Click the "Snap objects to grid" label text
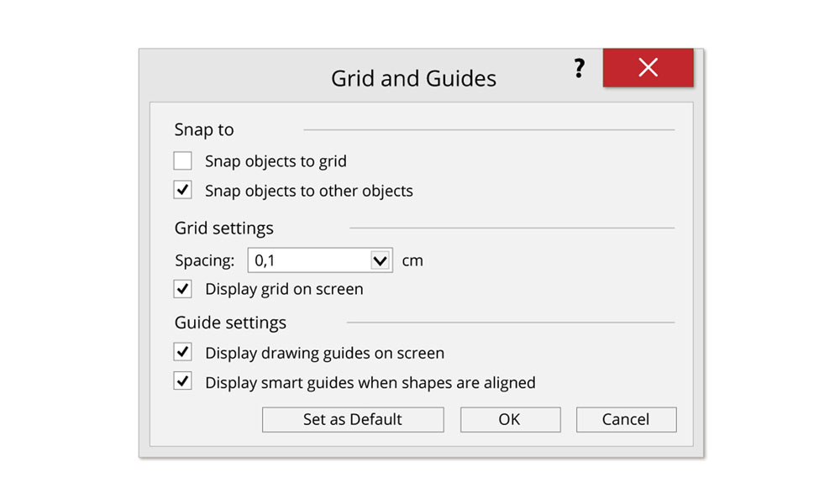 276,161
